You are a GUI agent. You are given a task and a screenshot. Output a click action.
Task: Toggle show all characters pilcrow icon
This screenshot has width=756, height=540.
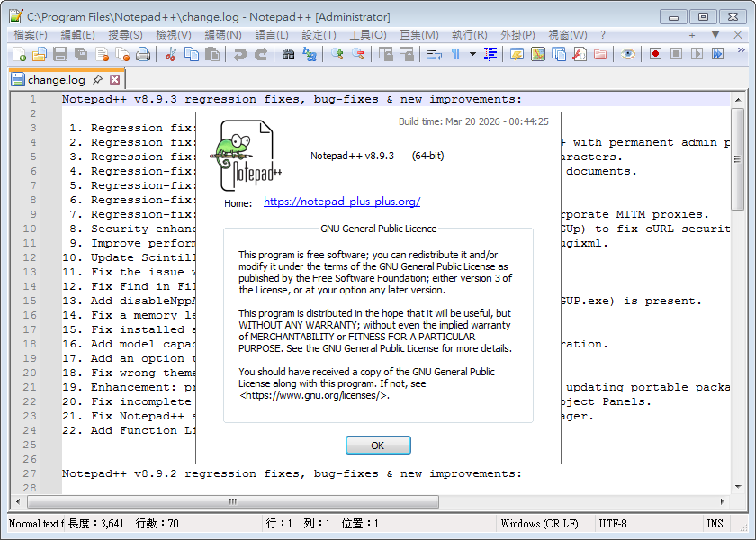click(455, 54)
